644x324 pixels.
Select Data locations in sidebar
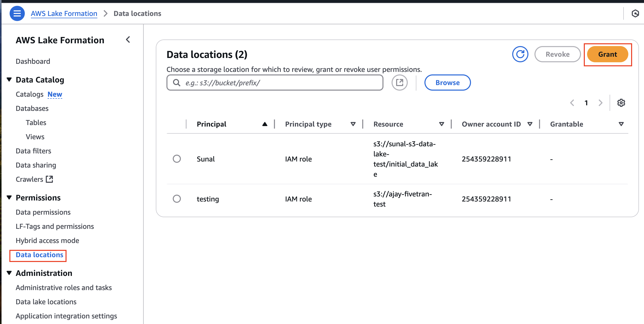(x=39, y=255)
